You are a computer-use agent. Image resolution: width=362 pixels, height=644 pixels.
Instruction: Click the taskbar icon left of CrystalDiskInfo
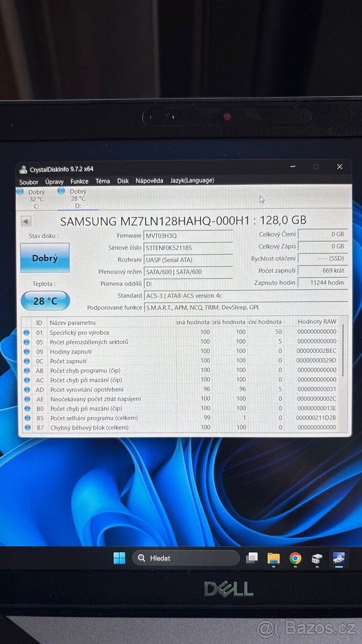point(317,559)
